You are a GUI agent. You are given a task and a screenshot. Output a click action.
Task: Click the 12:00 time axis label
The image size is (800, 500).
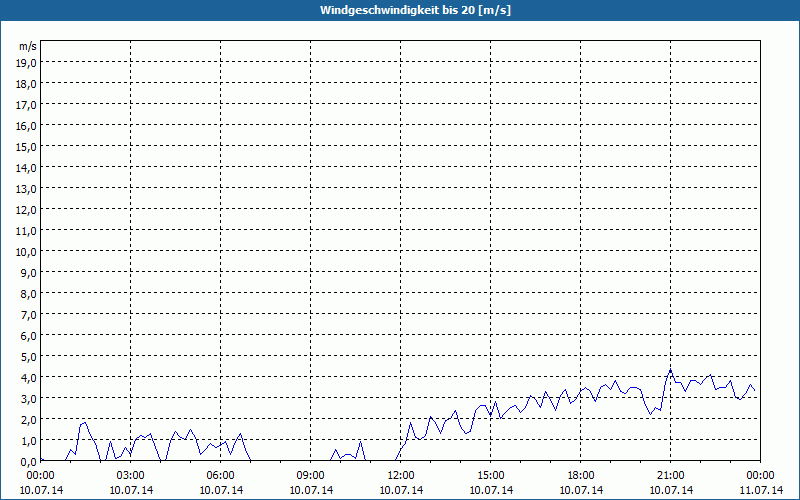[x=401, y=476]
